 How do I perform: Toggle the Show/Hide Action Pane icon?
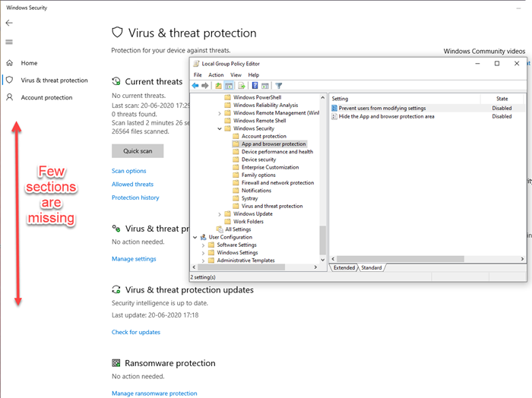coord(265,85)
